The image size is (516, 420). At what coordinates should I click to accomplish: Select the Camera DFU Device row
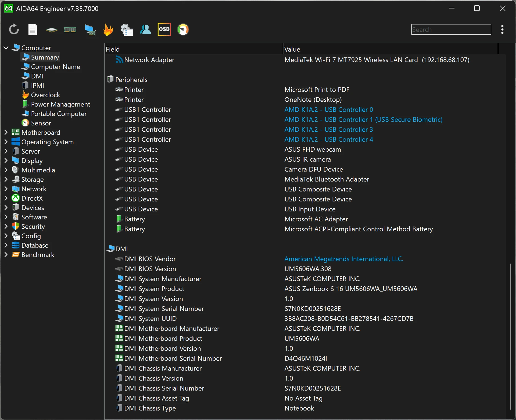(305, 169)
